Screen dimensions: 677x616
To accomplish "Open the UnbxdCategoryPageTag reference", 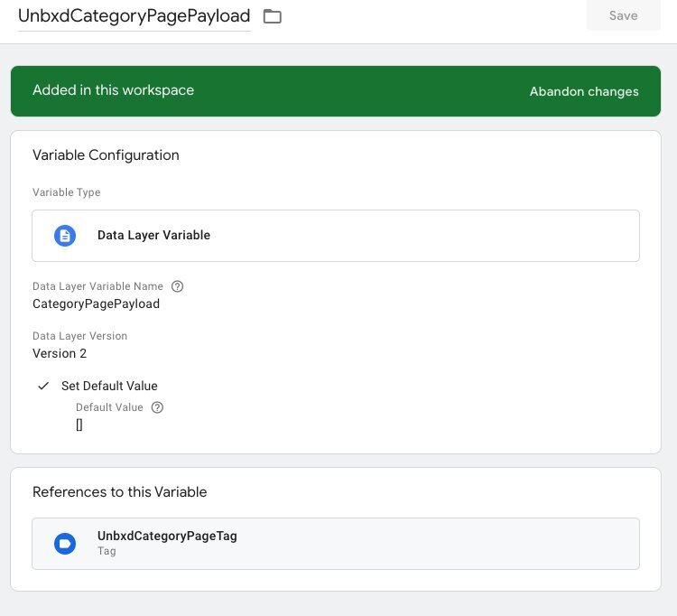I will (x=336, y=544).
